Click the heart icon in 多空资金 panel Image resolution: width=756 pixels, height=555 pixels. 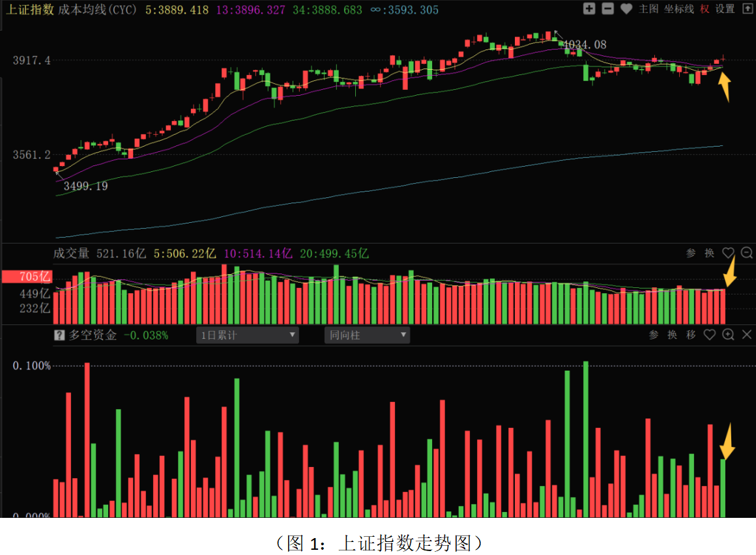tap(710, 335)
